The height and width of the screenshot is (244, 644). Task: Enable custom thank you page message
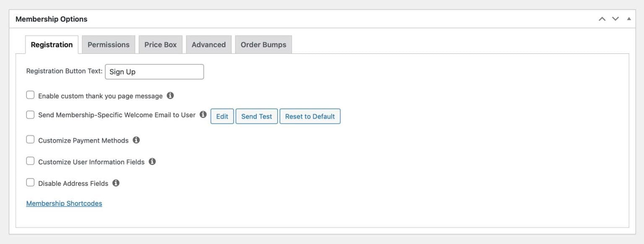30,94
